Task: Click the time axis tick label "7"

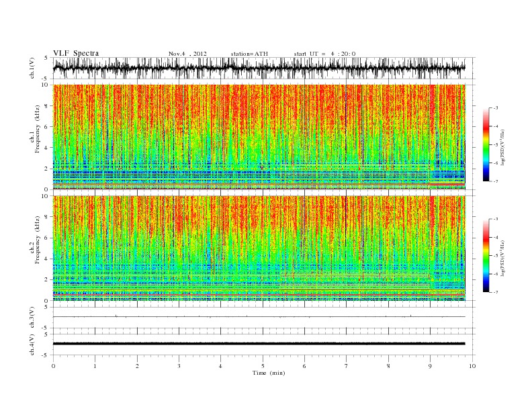Action: (x=347, y=366)
